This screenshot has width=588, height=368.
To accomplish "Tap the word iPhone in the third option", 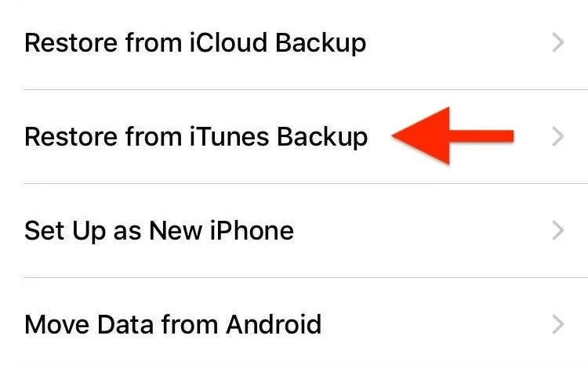I will [252, 230].
